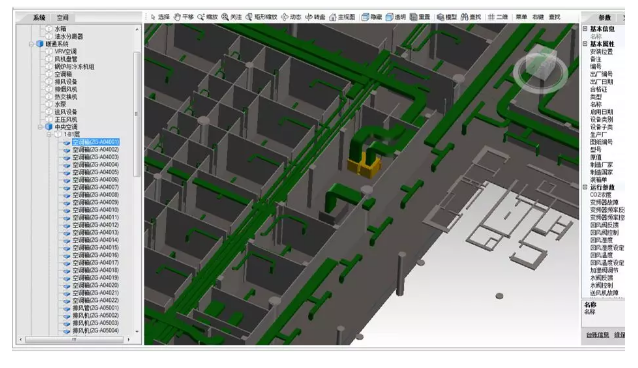Select the 选择 (Select) cursor tool

click(x=160, y=17)
